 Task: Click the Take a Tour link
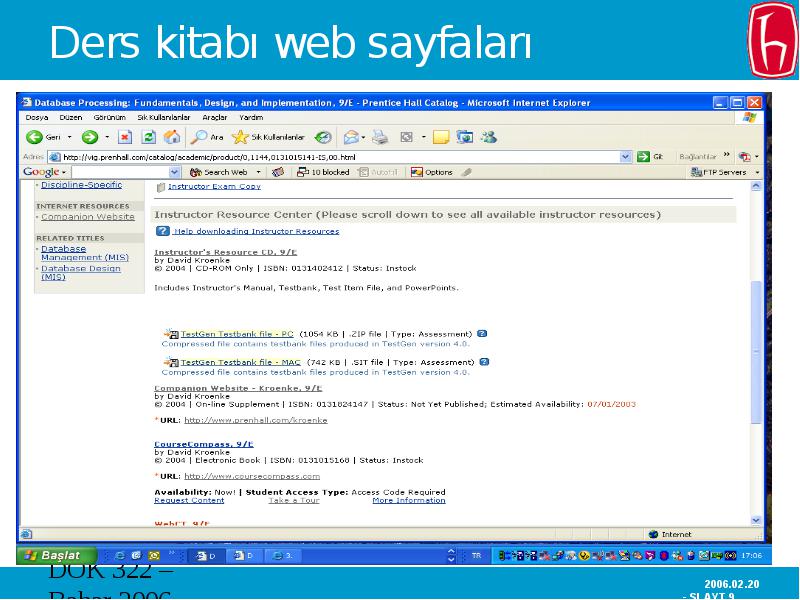point(294,501)
